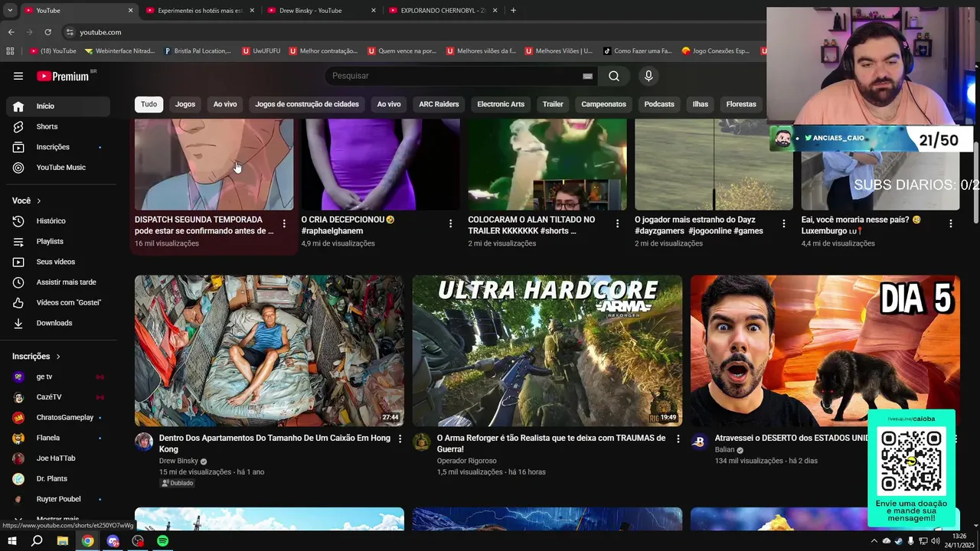Open Dr. Plants channel subscription

[x=58, y=478]
